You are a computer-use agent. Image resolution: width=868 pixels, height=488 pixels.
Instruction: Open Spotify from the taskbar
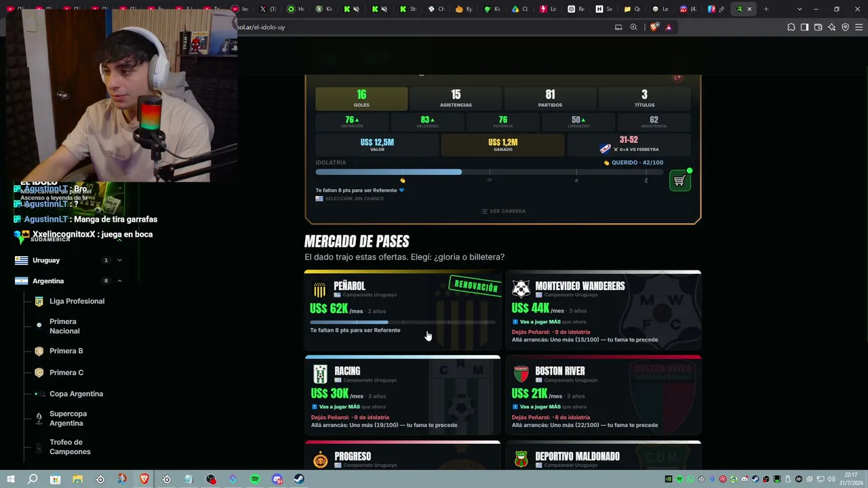(255, 479)
